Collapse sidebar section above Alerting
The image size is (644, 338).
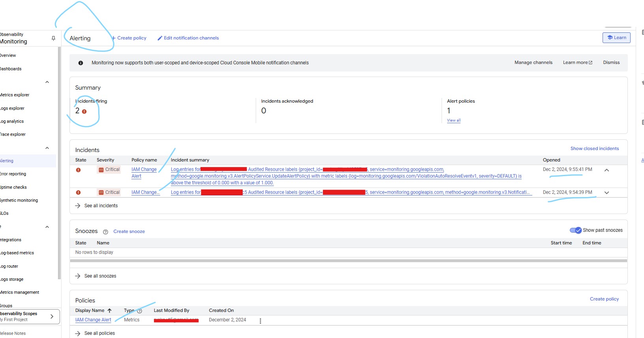47,148
